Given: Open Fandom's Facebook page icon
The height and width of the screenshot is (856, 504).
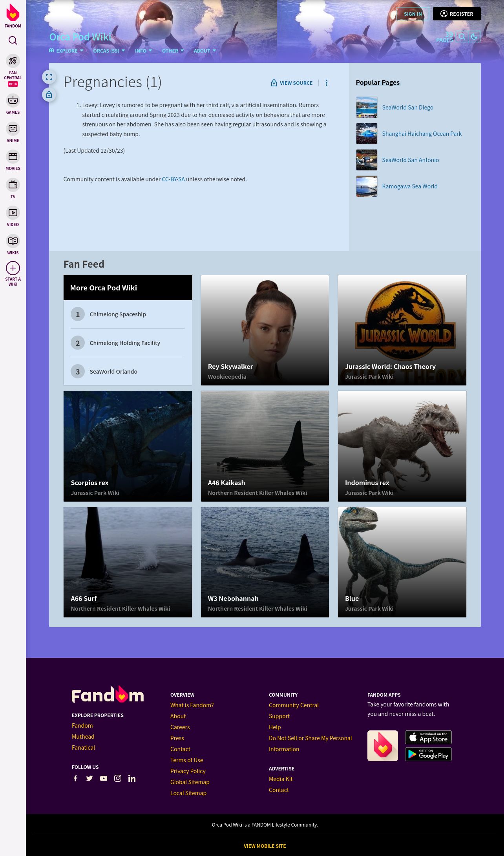Looking at the screenshot, I should click(75, 778).
